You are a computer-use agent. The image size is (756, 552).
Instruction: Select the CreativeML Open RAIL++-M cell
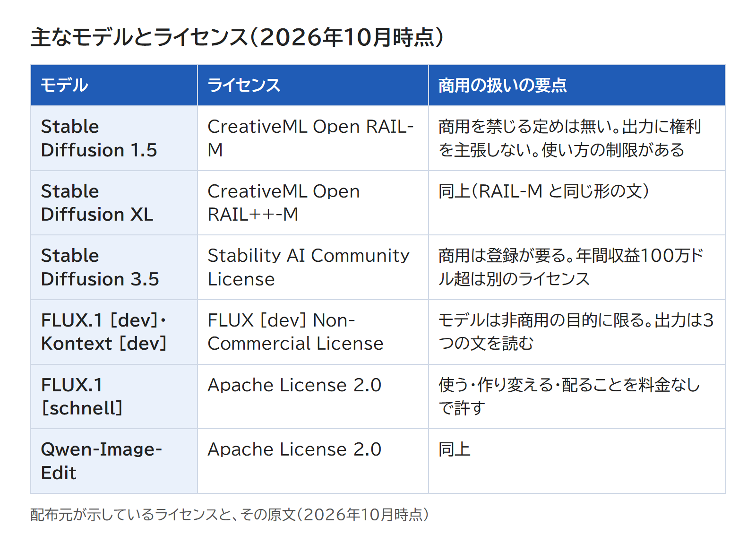[313, 203]
